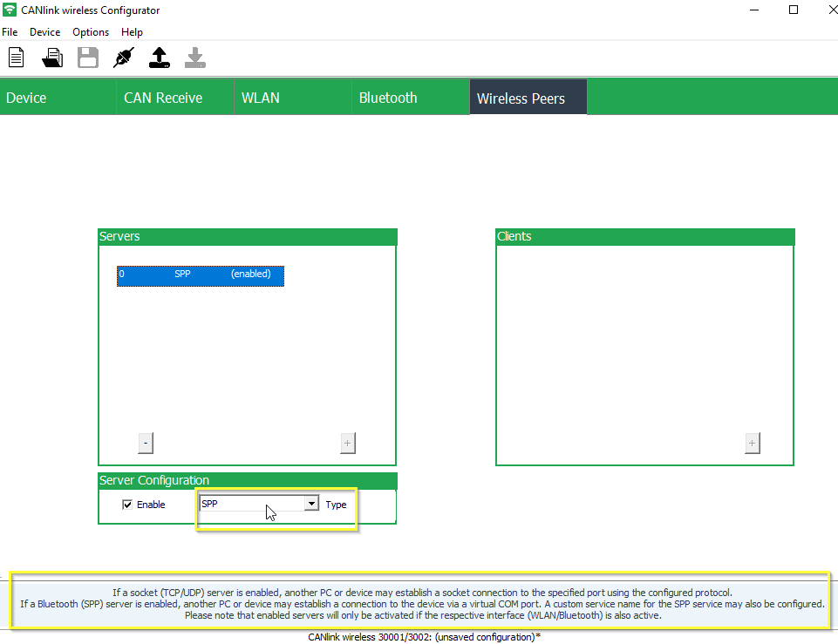This screenshot has height=644, width=838.
Task: Click the connect-to-device plug icon
Action: click(123, 58)
